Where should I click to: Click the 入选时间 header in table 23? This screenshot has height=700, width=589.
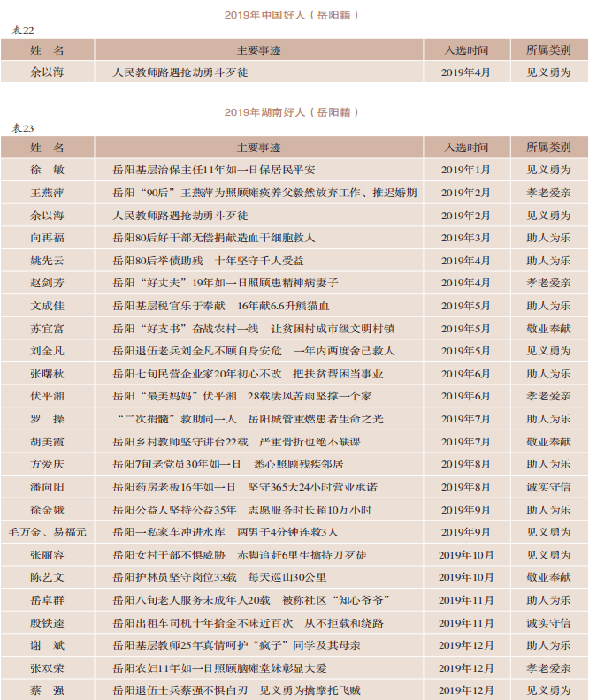(465, 147)
